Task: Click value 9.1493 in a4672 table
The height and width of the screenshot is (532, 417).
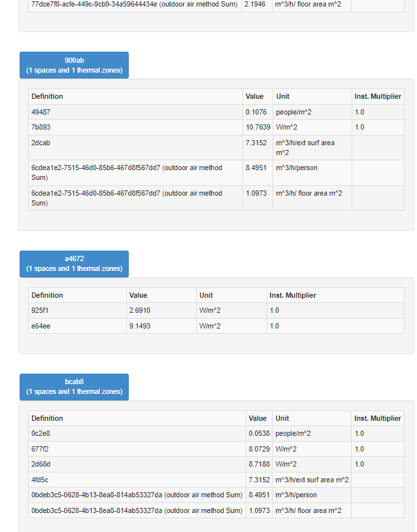Action: pos(161,326)
